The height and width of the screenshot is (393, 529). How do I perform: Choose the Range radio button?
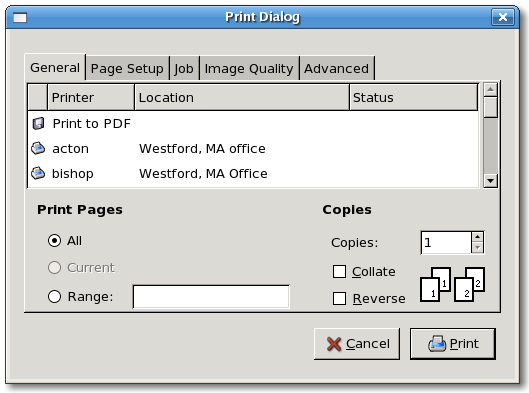pos(54,297)
